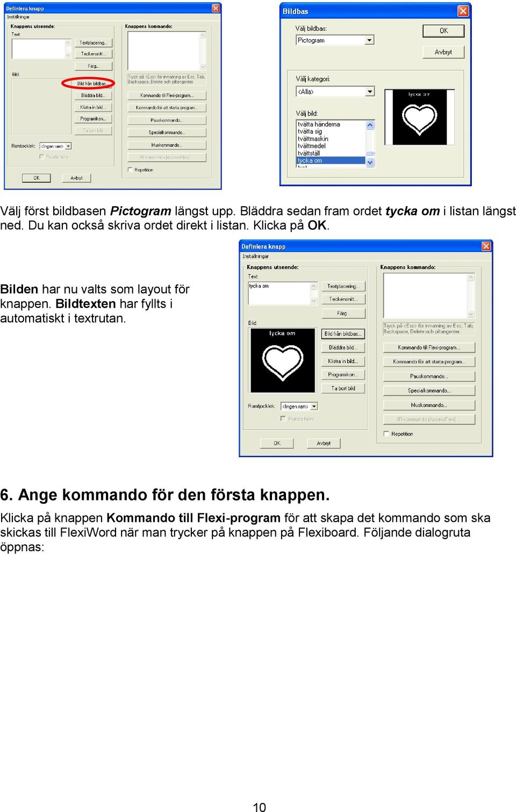Click Ta bort bild in heart-image dialog
This screenshot has width=516, height=812.
click(x=343, y=388)
